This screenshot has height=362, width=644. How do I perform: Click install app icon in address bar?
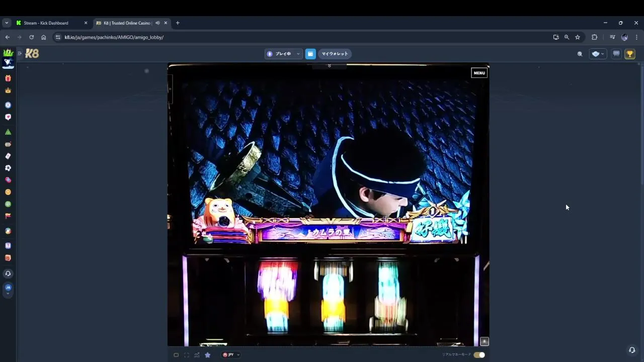click(556, 37)
